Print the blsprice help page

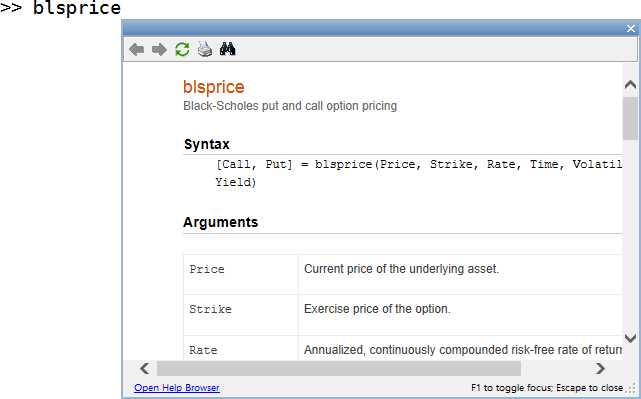point(205,49)
